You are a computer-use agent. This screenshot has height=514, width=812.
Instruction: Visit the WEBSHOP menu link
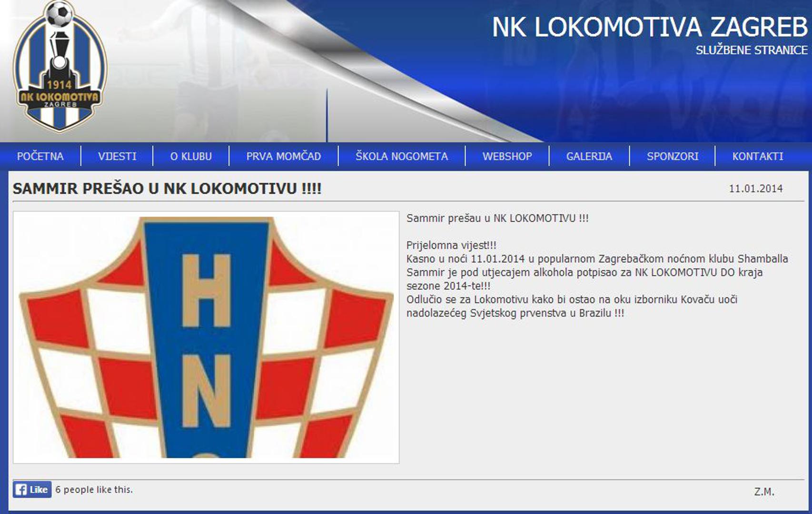(x=507, y=156)
